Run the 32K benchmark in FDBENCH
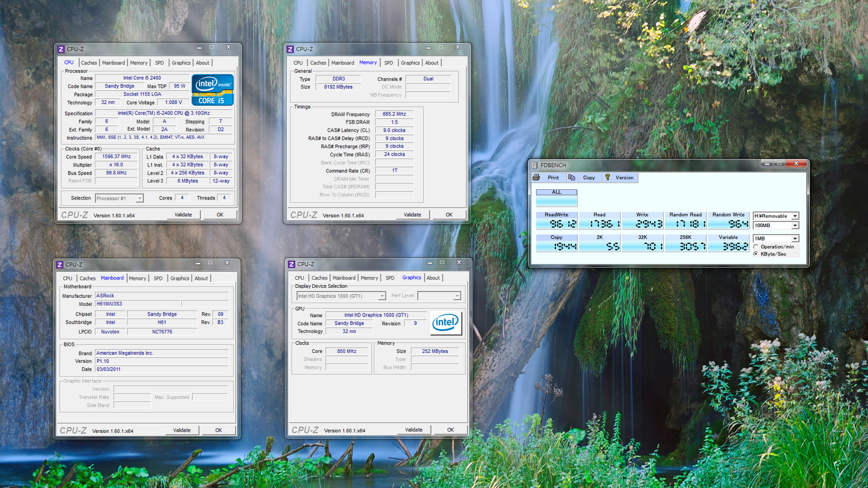 (x=642, y=243)
